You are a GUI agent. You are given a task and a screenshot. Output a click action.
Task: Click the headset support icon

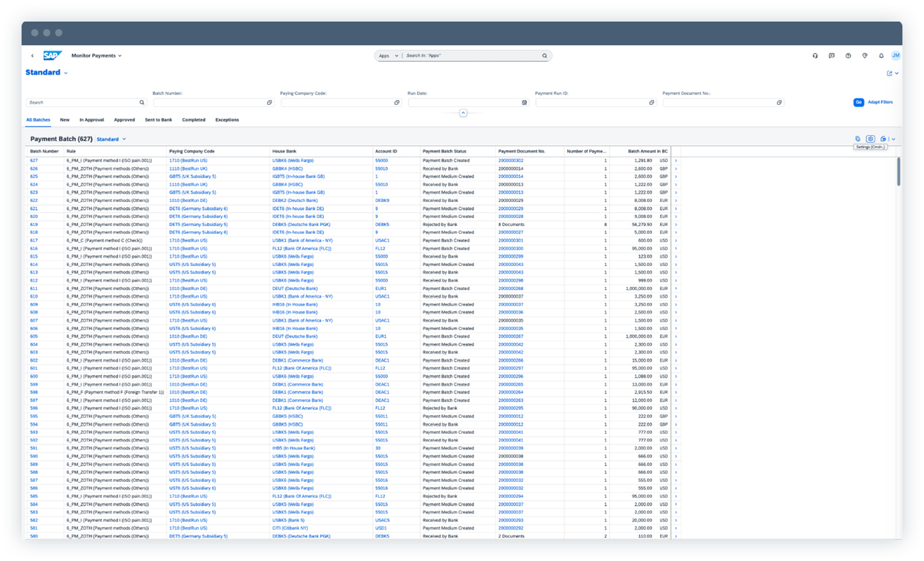[815, 55]
